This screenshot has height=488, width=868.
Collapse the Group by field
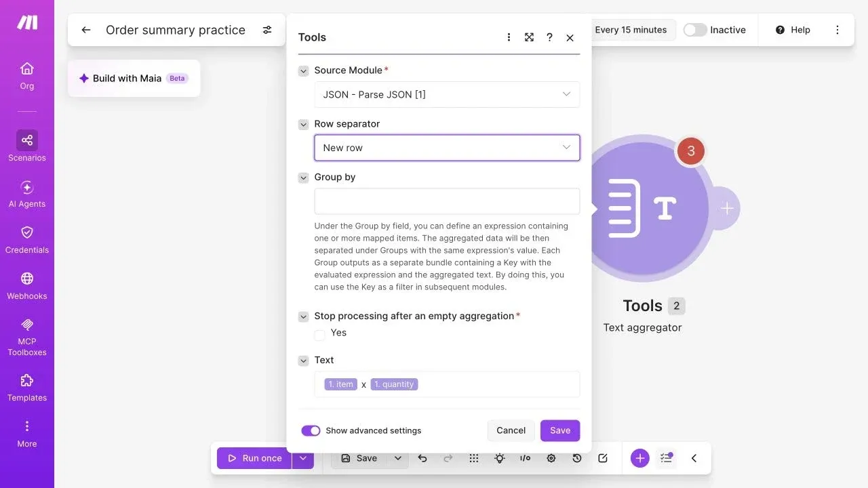[x=304, y=178]
